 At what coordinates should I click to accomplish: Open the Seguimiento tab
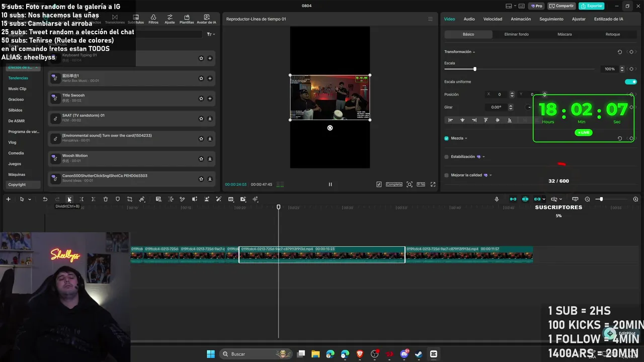coord(551,19)
